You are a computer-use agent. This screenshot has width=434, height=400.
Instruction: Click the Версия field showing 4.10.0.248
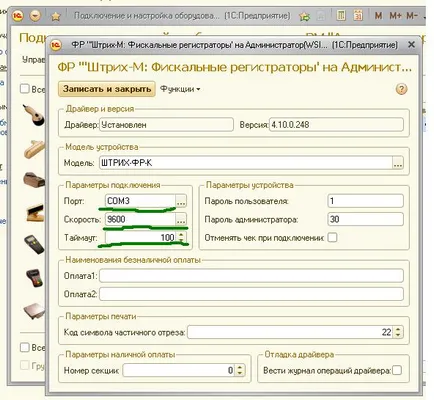tap(336, 125)
